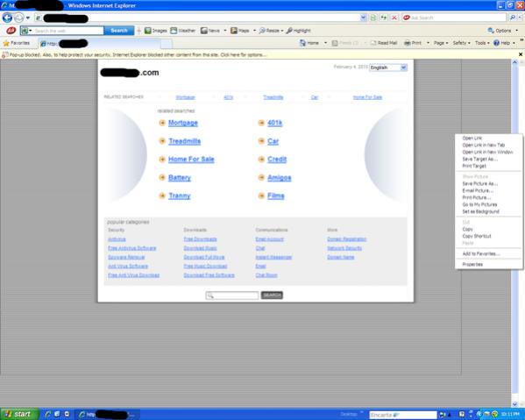This screenshot has width=525, height=420.
Task: Click Download Music link
Action: click(x=200, y=248)
